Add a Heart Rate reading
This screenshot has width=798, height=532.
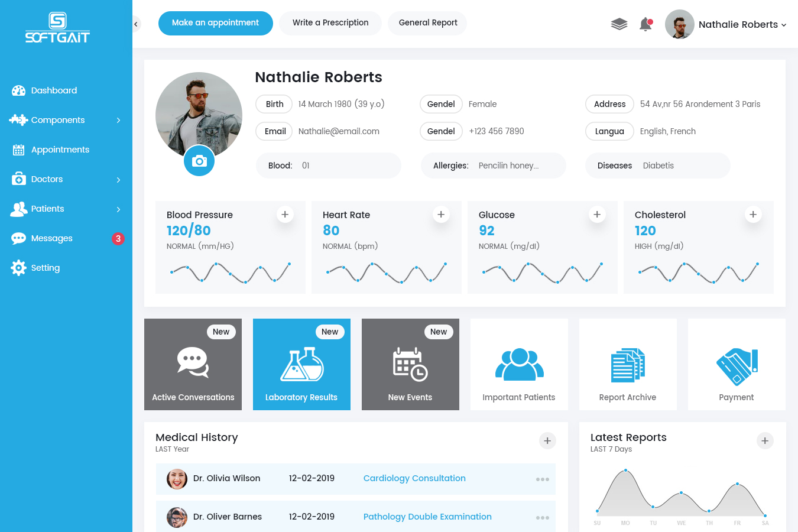tap(441, 215)
